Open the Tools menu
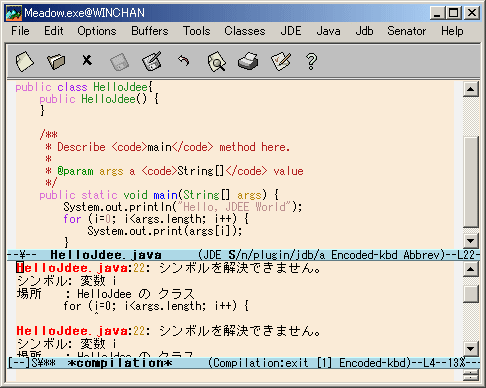The image size is (486, 388). 197,31
